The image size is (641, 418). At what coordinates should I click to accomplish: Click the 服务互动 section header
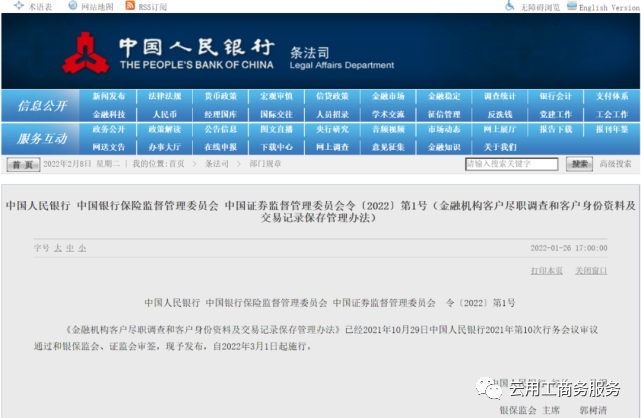click(42, 139)
